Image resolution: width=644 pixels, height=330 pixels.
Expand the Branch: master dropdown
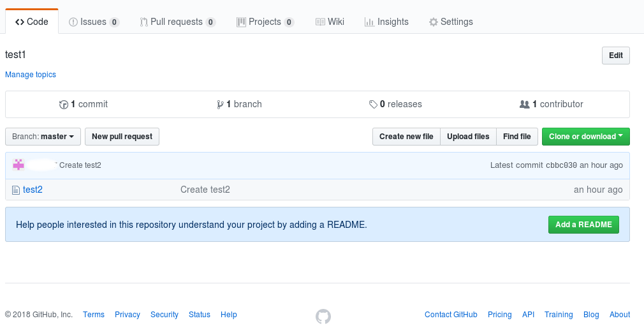43,137
